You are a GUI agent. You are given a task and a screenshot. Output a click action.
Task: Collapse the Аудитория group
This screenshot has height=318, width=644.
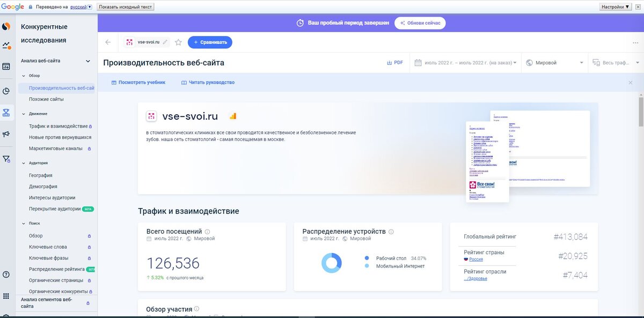23,163
